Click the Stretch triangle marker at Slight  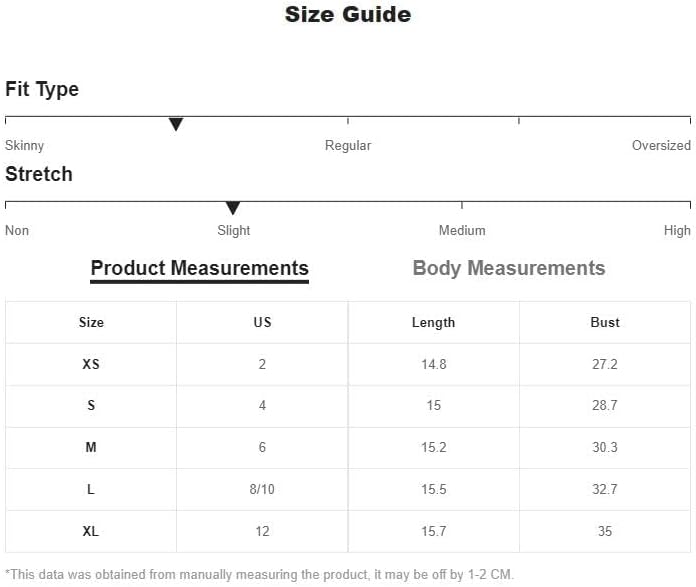point(233,208)
